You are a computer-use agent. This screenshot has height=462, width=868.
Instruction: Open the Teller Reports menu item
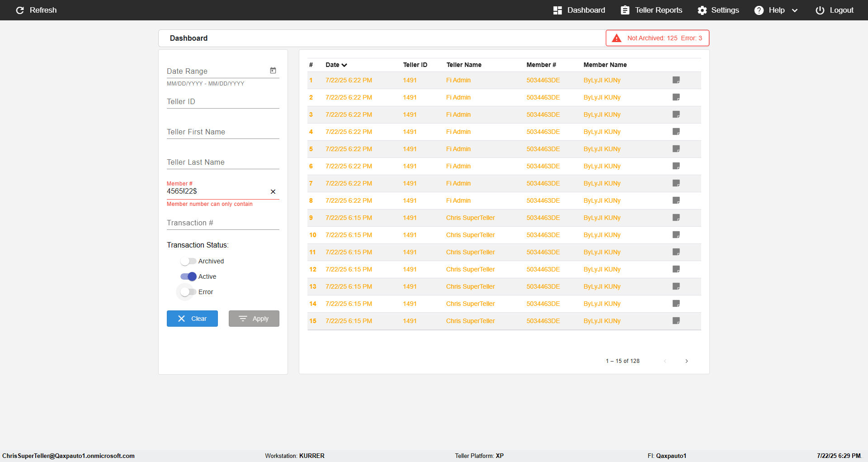[651, 10]
